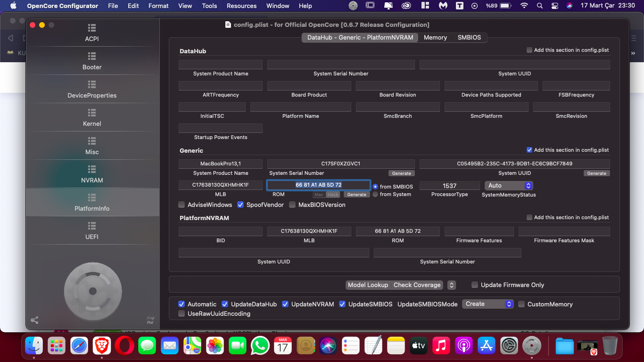Click the stepper beside Check Coverage
The width and height of the screenshot is (644, 362).
tap(451, 285)
